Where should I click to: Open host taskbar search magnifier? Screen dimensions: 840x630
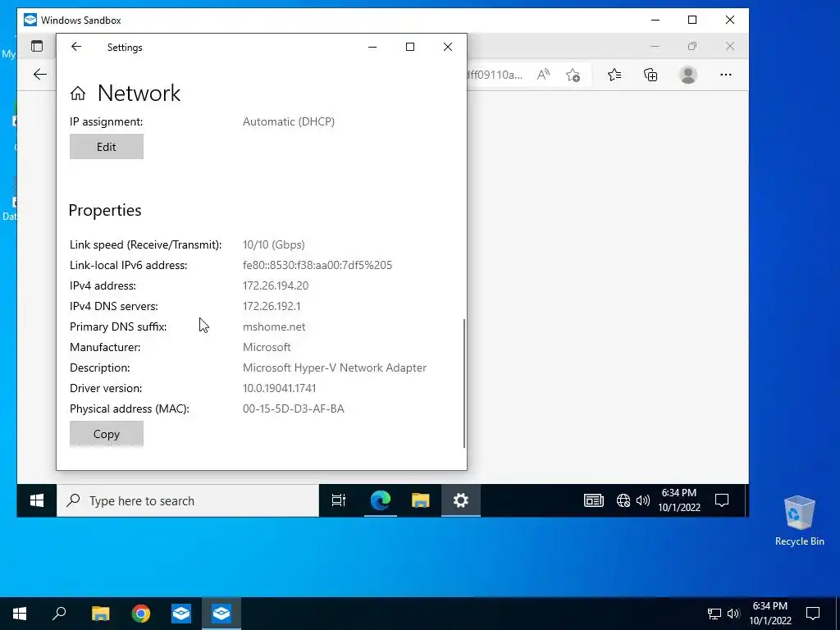coord(59,614)
